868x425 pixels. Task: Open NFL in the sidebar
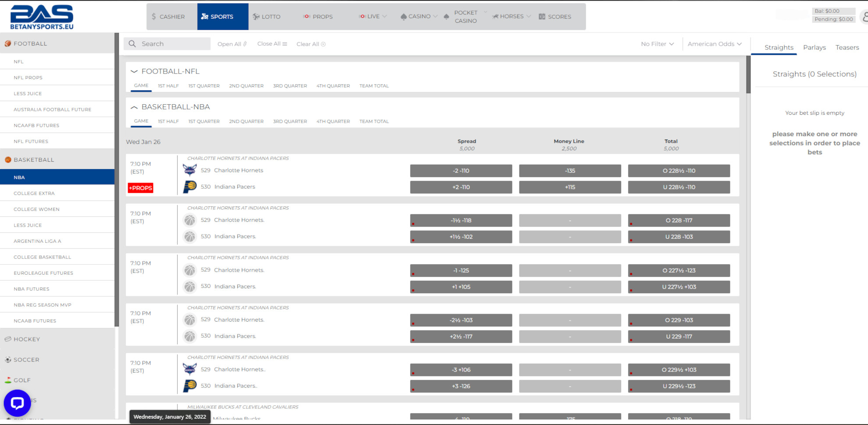click(57, 62)
